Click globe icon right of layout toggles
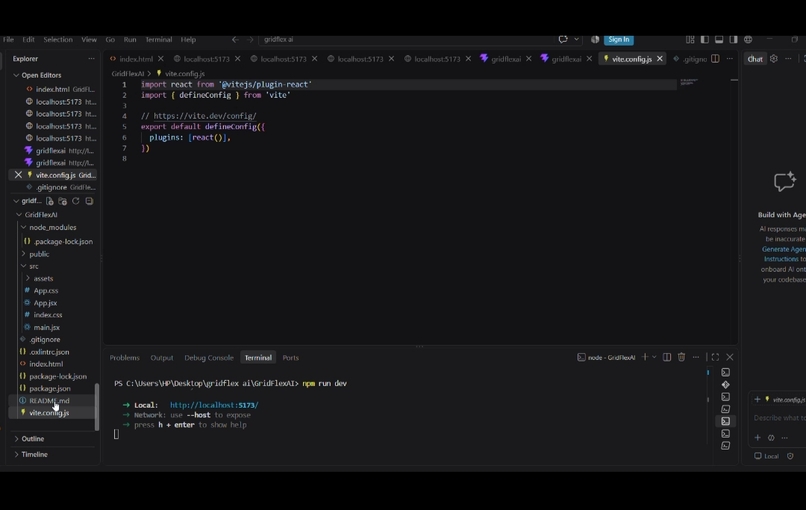The image size is (806, 510). click(x=748, y=40)
